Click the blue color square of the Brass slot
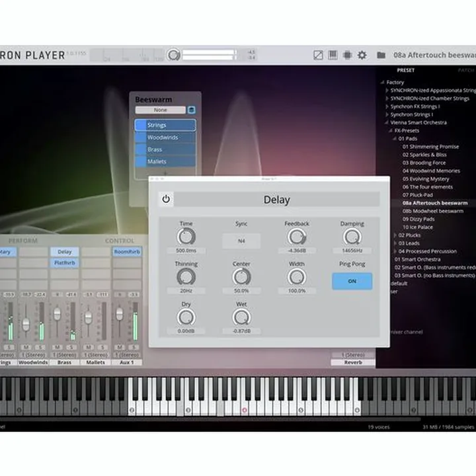 point(141,149)
